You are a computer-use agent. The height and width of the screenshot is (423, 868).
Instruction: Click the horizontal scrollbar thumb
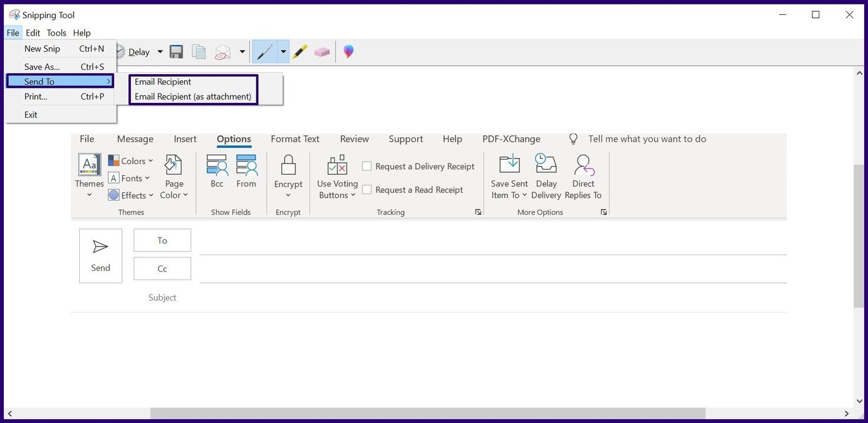(x=428, y=414)
